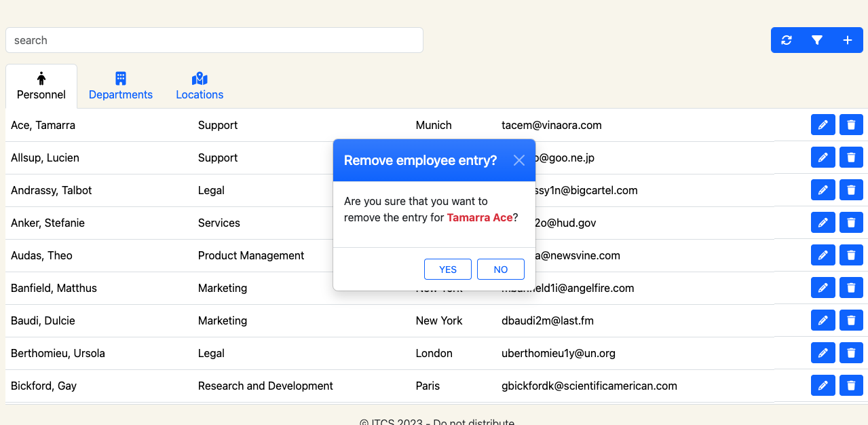Delete Lucien Allsup using trash icon
868x425 pixels.
(x=851, y=158)
